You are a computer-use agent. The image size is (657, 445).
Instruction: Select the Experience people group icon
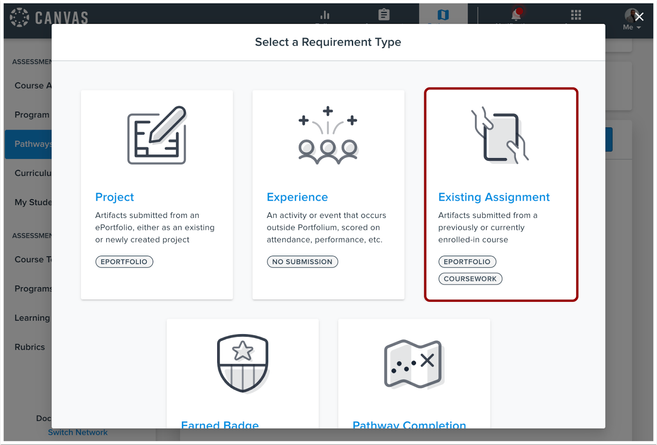click(328, 138)
